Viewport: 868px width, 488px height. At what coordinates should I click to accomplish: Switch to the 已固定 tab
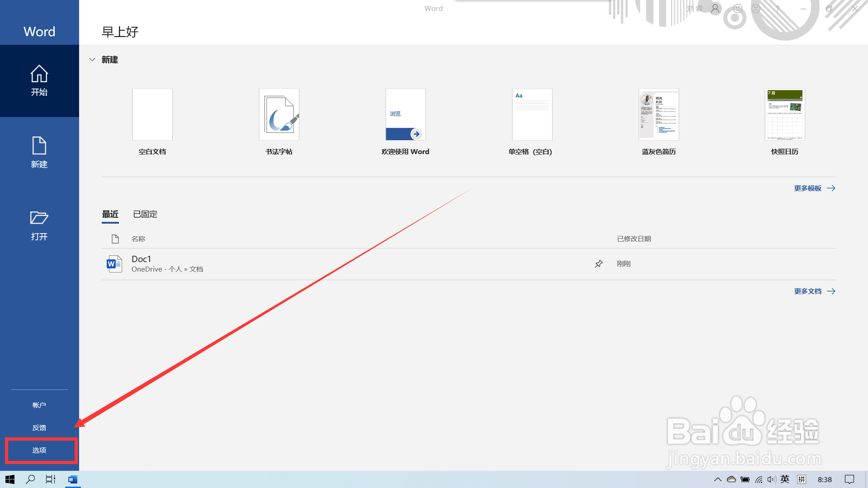tap(145, 214)
